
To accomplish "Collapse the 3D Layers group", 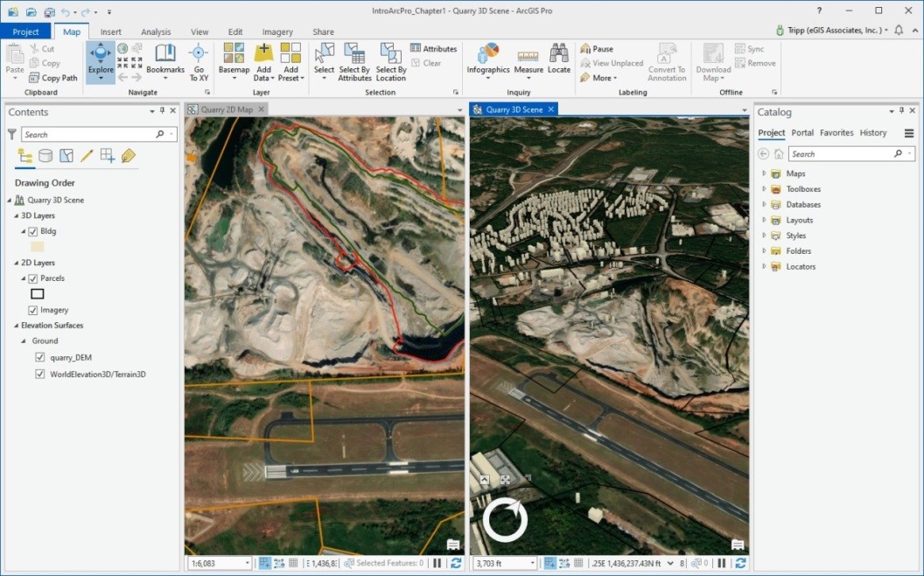I will pyautogui.click(x=17, y=214).
